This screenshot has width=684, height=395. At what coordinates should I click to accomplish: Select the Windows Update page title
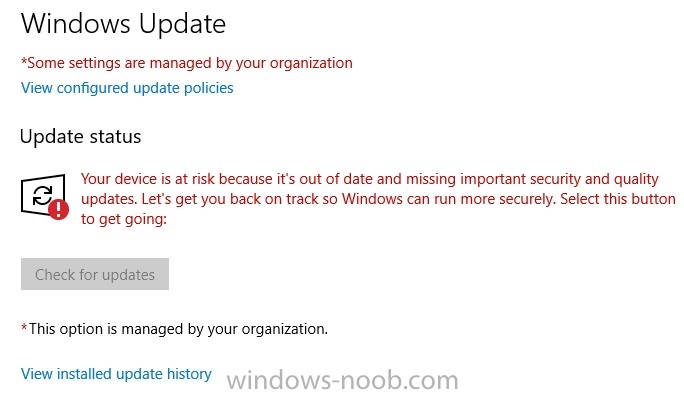[123, 24]
